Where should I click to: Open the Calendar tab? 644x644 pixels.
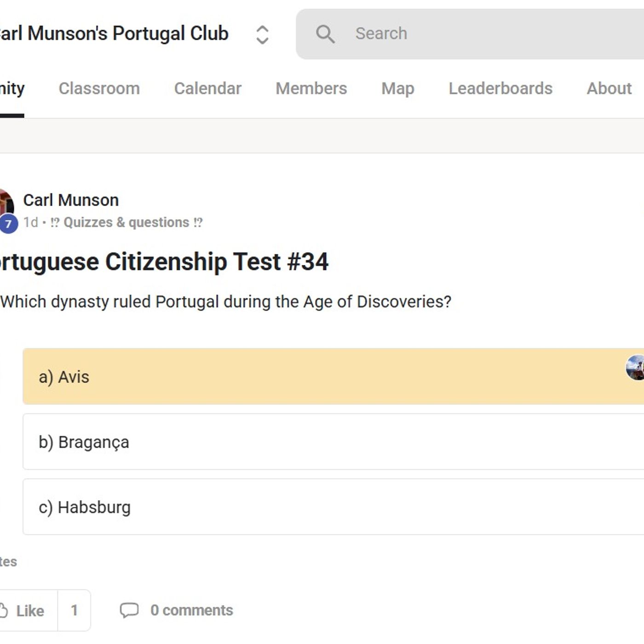pyautogui.click(x=208, y=88)
